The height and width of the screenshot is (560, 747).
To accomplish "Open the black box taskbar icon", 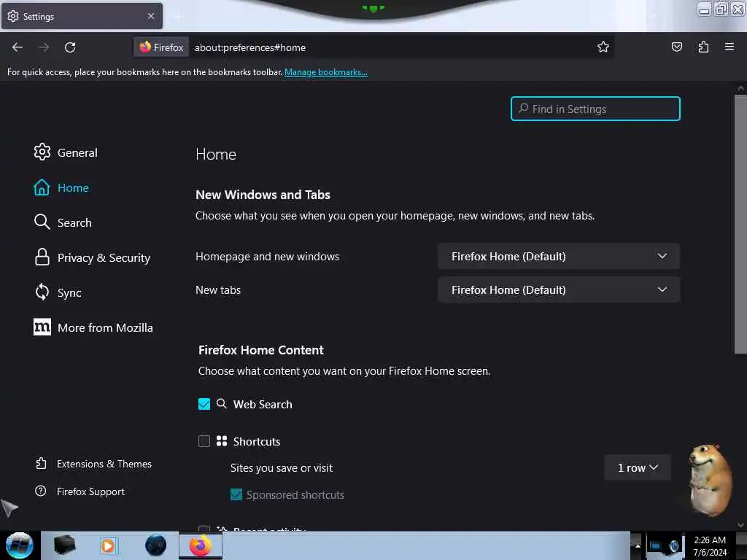I will [65, 545].
